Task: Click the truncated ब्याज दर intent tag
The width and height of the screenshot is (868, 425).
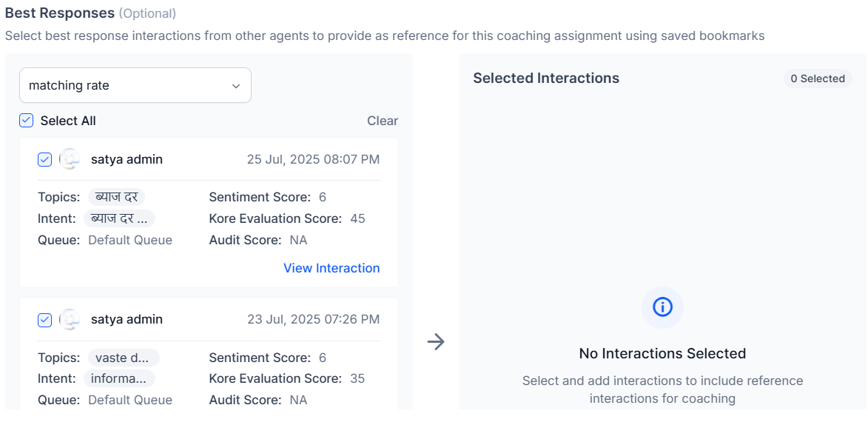Action: (119, 218)
